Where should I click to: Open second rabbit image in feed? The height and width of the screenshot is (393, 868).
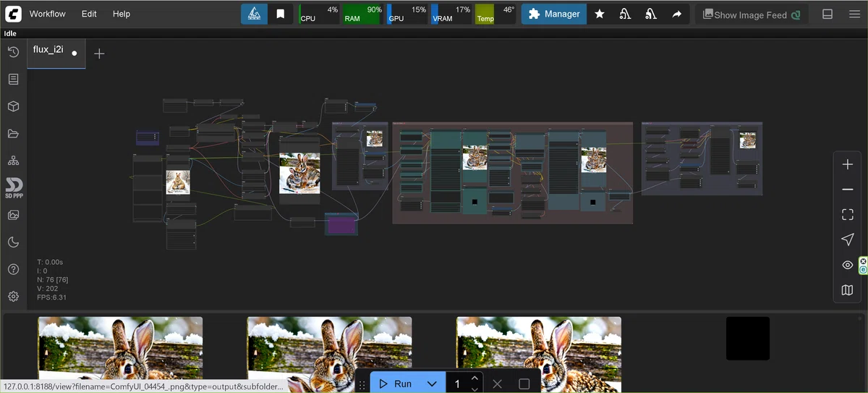pyautogui.click(x=329, y=355)
